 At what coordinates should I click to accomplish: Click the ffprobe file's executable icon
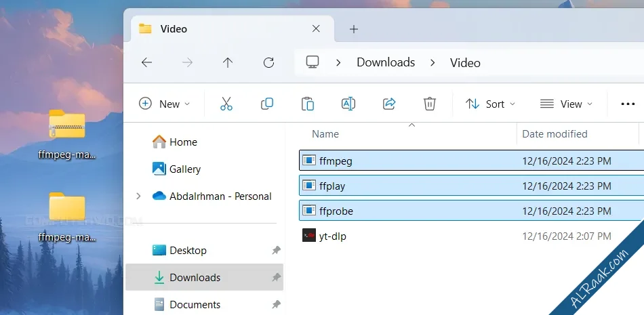click(x=309, y=210)
